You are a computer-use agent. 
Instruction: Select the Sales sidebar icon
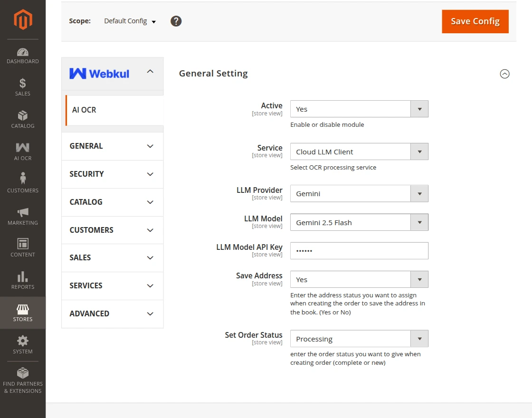click(22, 86)
